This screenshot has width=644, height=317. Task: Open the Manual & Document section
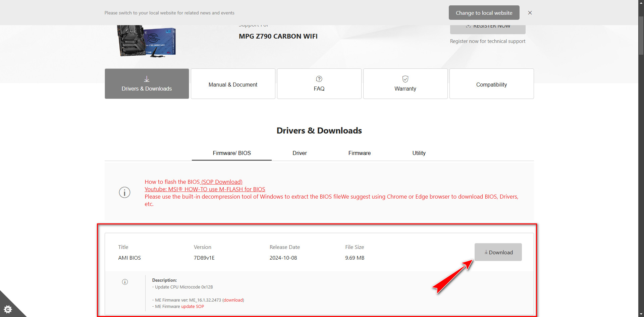[x=233, y=84]
